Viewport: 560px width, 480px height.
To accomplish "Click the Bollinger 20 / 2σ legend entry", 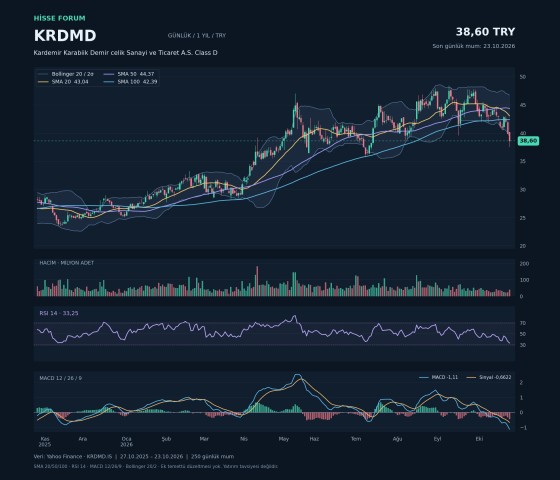I will [x=66, y=74].
